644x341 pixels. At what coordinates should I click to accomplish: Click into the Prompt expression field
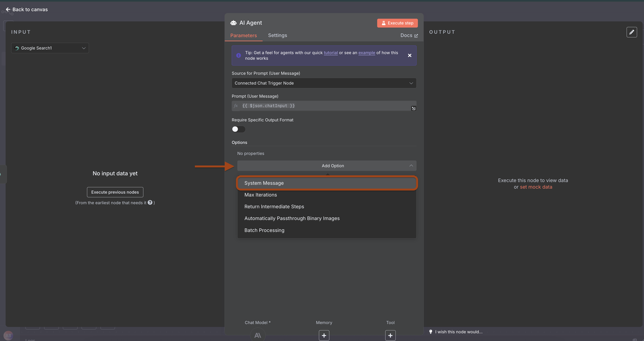pos(325,106)
